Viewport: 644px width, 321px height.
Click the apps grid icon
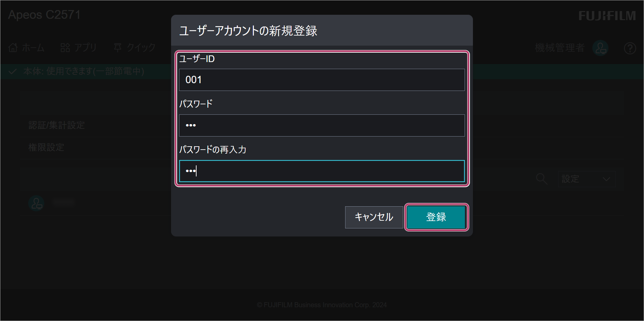(x=65, y=48)
